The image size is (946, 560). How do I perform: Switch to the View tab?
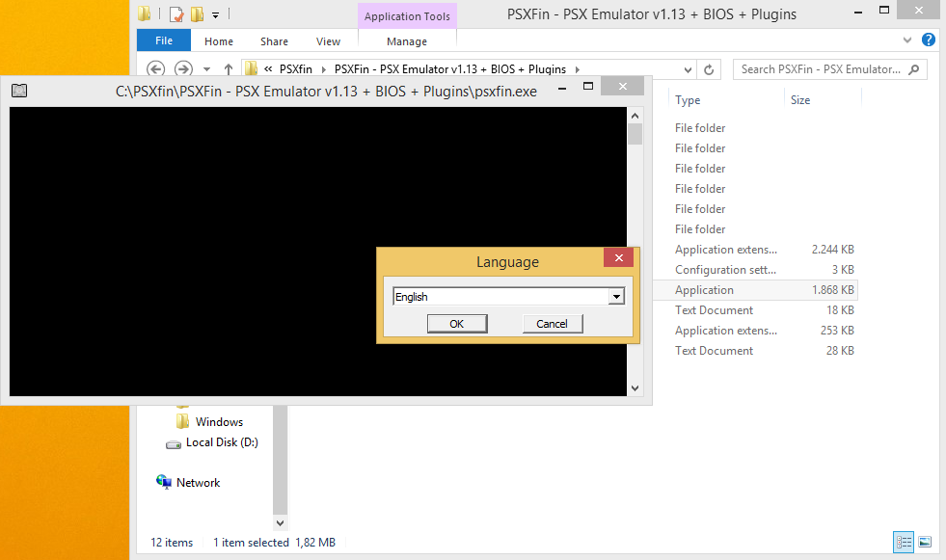coord(328,40)
